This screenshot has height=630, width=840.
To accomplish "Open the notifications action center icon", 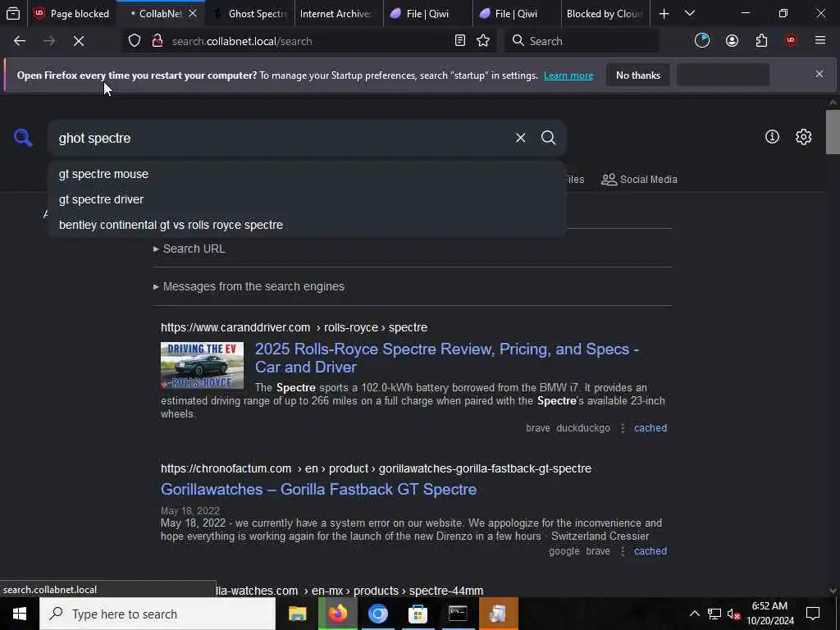I will click(x=813, y=614).
